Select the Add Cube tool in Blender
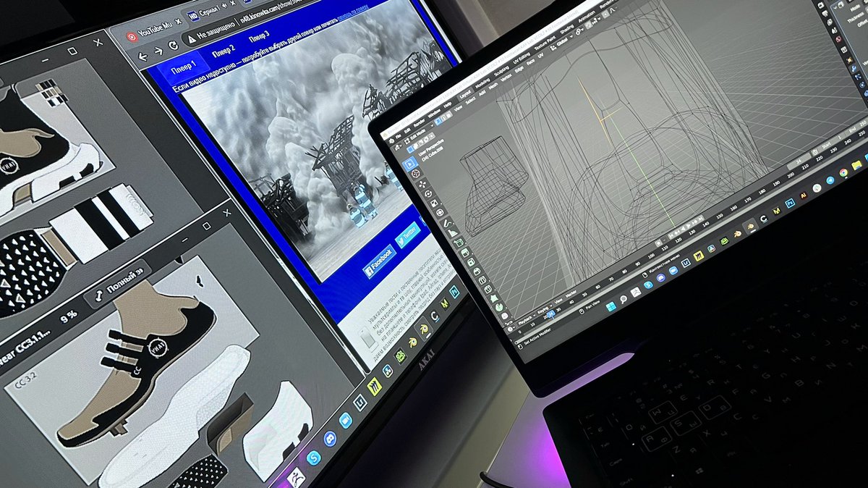The height and width of the screenshot is (488, 868). (x=459, y=243)
